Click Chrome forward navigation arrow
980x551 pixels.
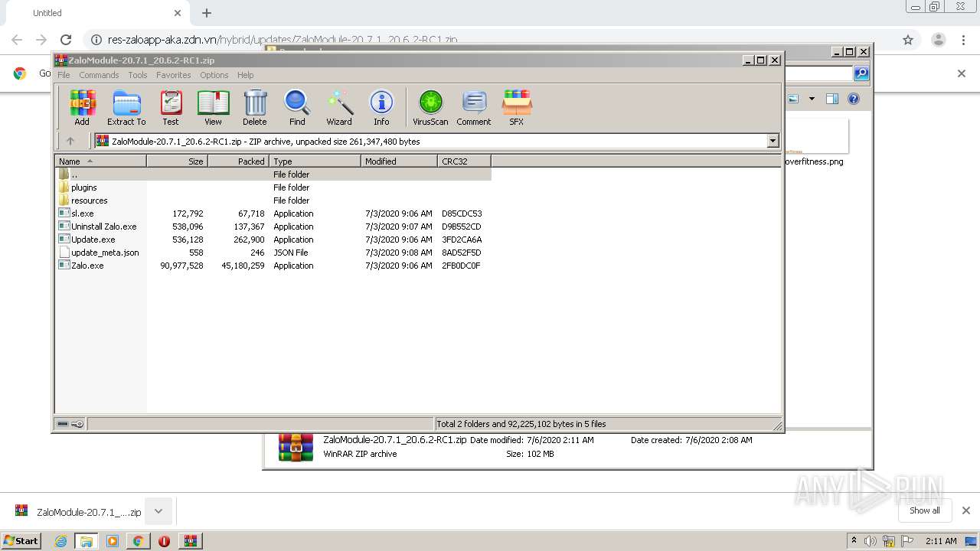pos(41,40)
